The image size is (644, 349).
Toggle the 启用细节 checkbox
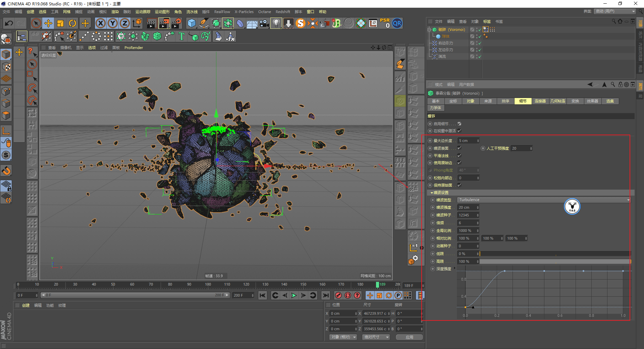[x=460, y=124]
